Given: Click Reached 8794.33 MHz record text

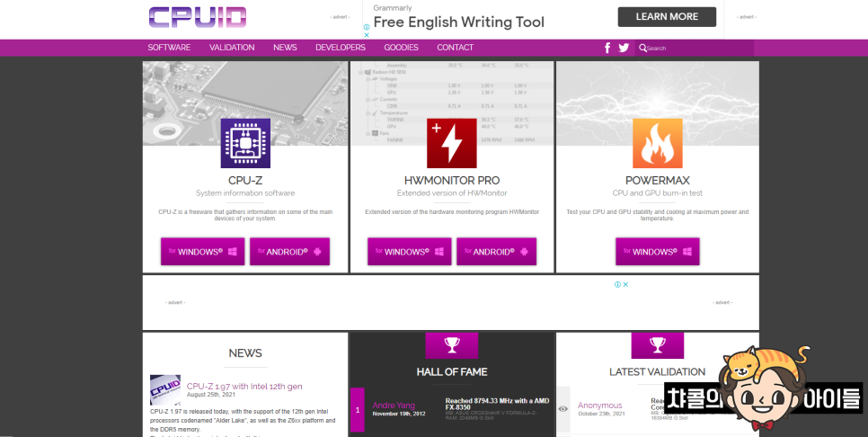Looking at the screenshot, I should [497, 404].
